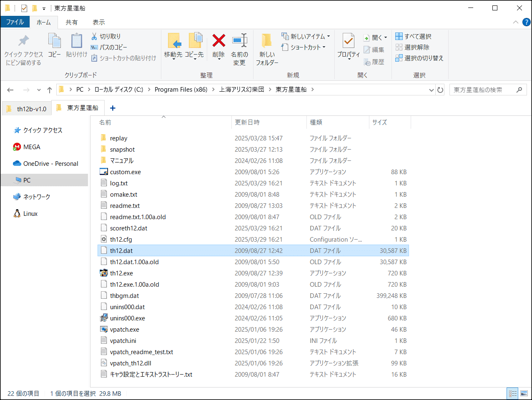Switch to the 表示 ribbon tab
This screenshot has height=400, width=532.
pos(99,22)
